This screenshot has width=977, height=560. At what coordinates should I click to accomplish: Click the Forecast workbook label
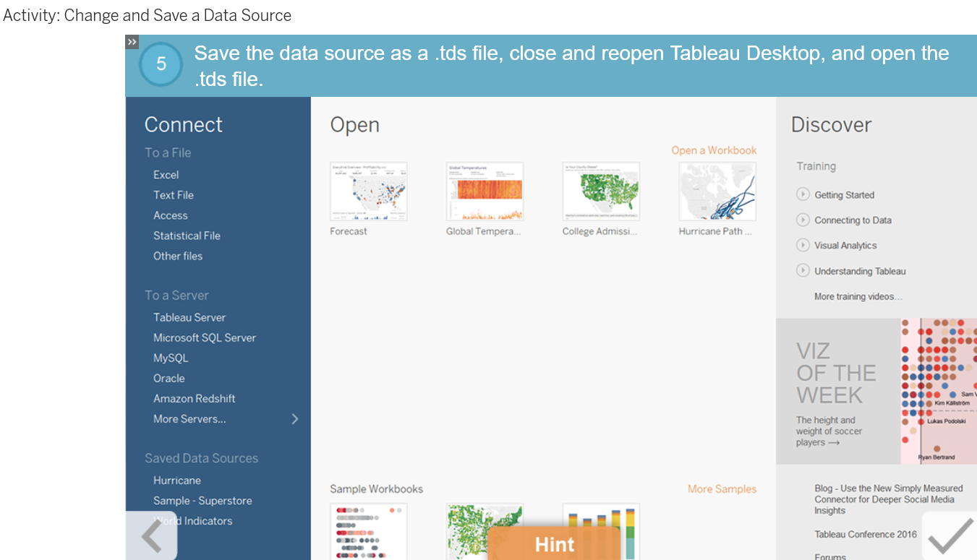pyautogui.click(x=349, y=231)
